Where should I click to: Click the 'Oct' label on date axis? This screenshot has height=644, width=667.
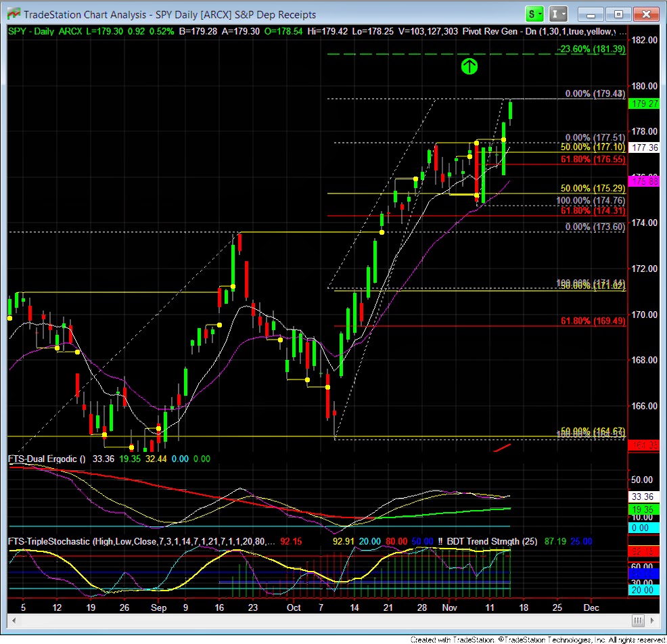(294, 607)
